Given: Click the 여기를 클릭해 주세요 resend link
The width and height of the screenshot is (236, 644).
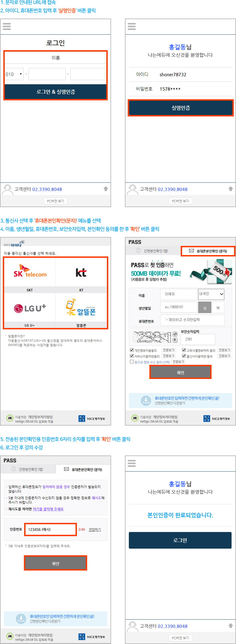Looking at the screenshot, I should coord(48,509).
